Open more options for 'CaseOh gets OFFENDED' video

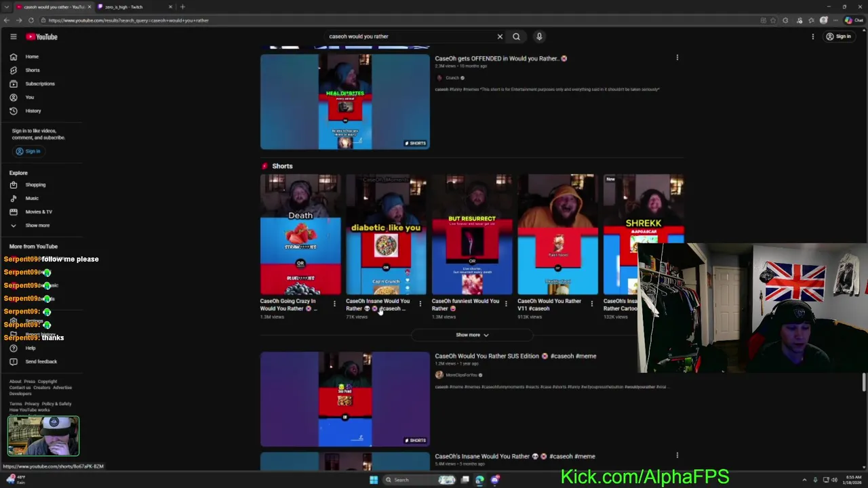pyautogui.click(x=677, y=58)
